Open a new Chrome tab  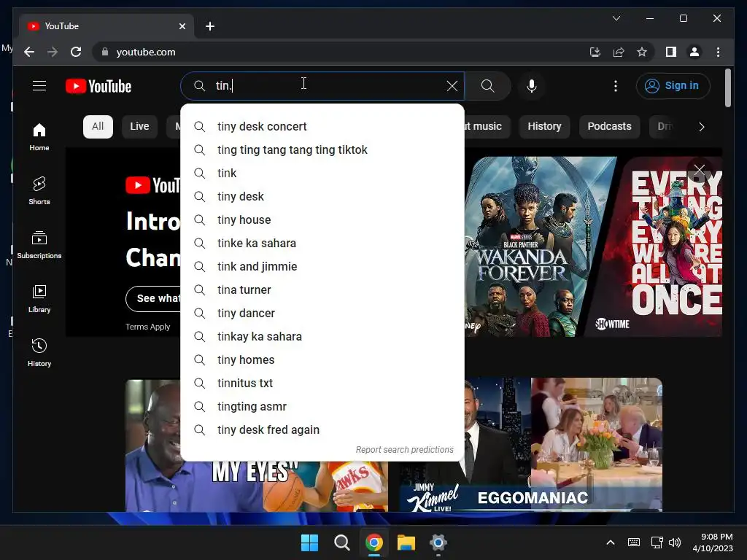(210, 26)
